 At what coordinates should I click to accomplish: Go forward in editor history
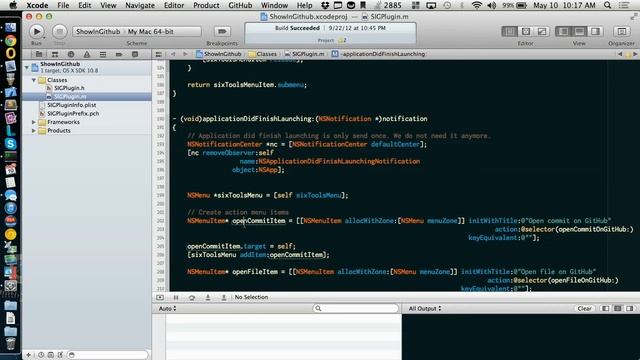pos(185,54)
